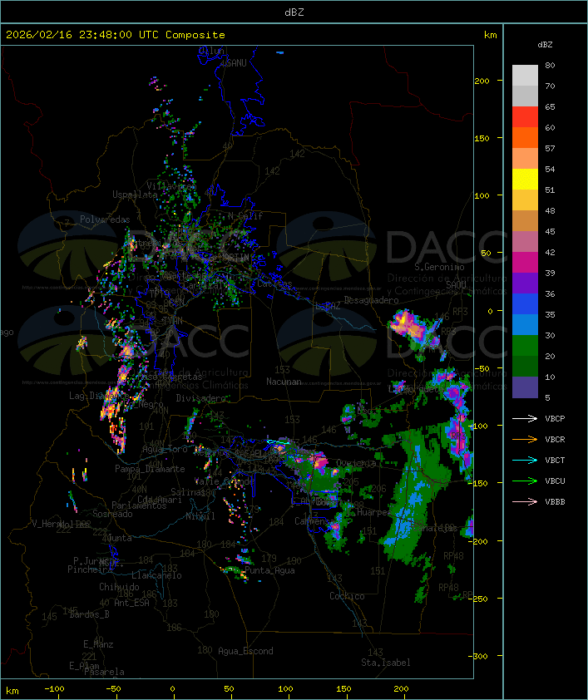
Task: Click the Nacunan place label
Action: pos(284,382)
